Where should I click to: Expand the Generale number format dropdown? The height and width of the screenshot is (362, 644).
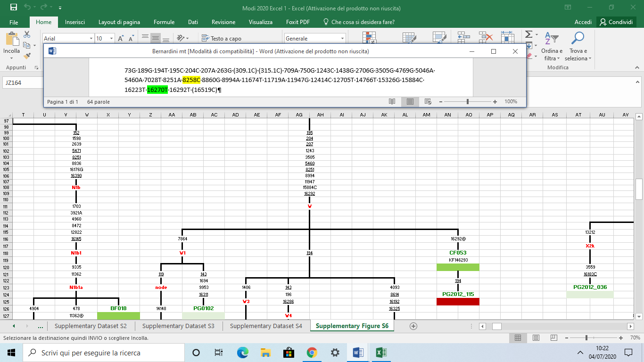342,39
